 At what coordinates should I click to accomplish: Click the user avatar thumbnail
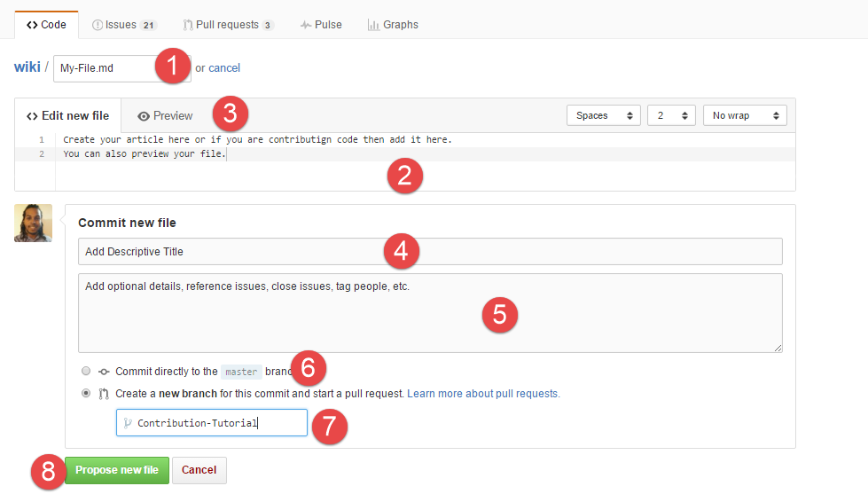(33, 223)
